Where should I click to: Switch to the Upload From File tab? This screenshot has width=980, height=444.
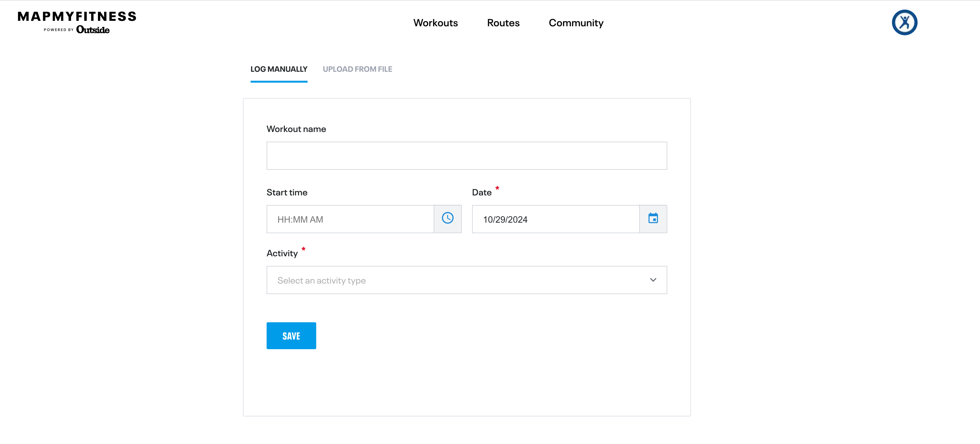pyautogui.click(x=357, y=69)
